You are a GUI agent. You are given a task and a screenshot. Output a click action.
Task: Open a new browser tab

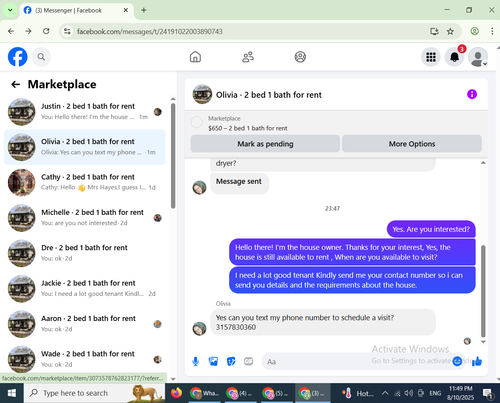point(144,10)
